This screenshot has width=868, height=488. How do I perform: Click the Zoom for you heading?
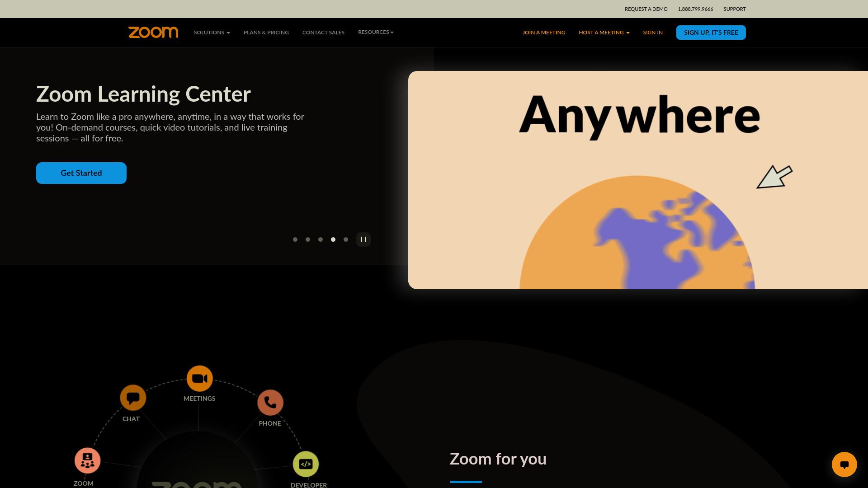point(498,459)
